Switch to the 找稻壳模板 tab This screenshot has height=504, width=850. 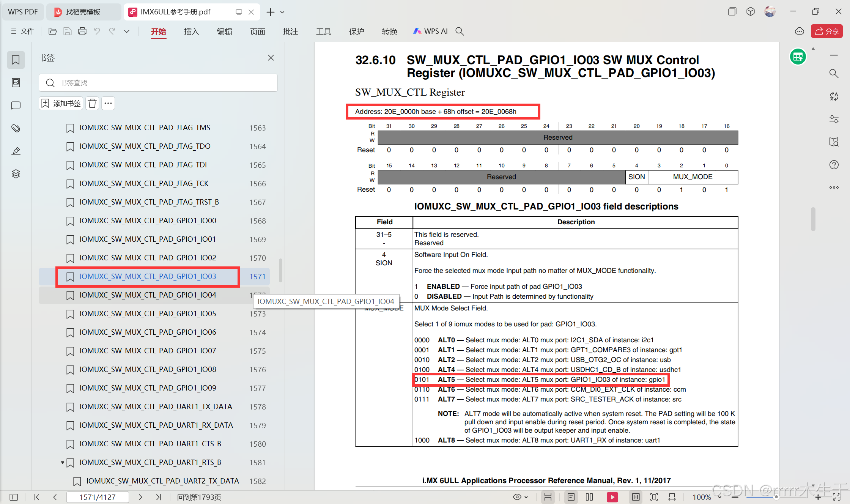(83, 12)
